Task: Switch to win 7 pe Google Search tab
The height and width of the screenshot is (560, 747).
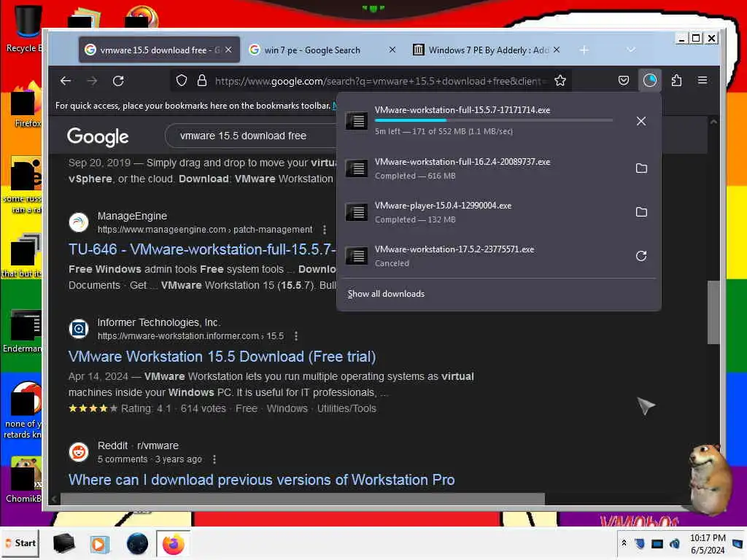Action: [x=312, y=50]
